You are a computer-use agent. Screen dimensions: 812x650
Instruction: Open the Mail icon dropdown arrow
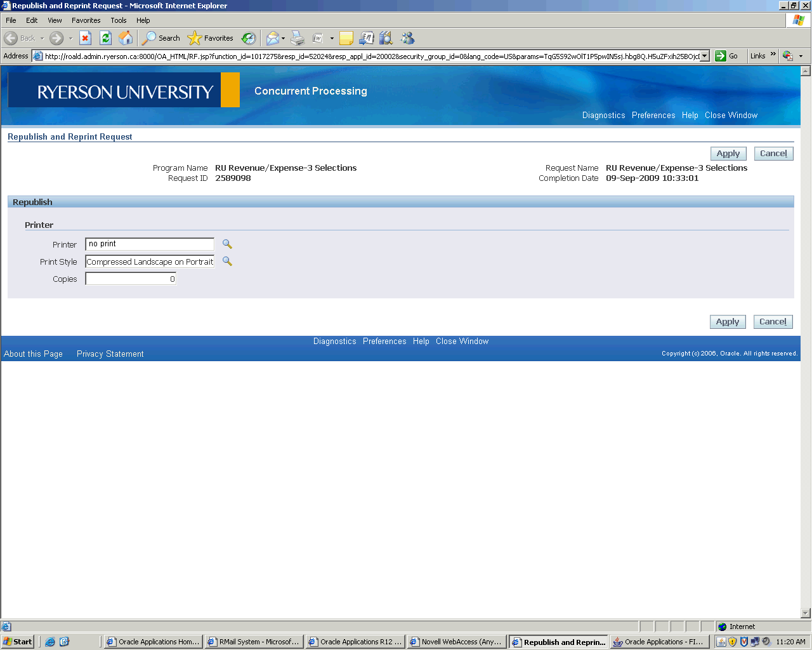(283, 39)
